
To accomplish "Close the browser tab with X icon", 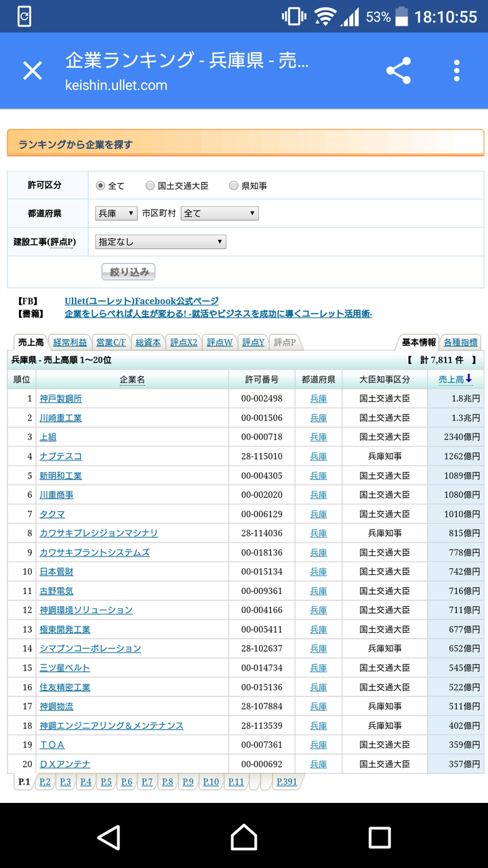I will tap(33, 71).
